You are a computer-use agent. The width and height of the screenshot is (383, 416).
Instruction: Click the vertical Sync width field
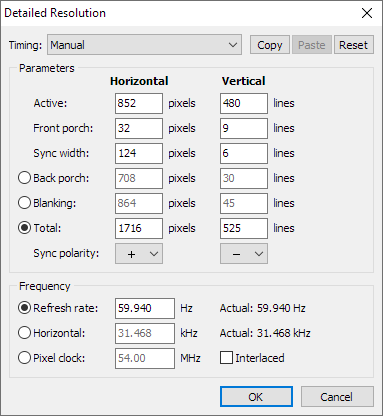pos(244,153)
